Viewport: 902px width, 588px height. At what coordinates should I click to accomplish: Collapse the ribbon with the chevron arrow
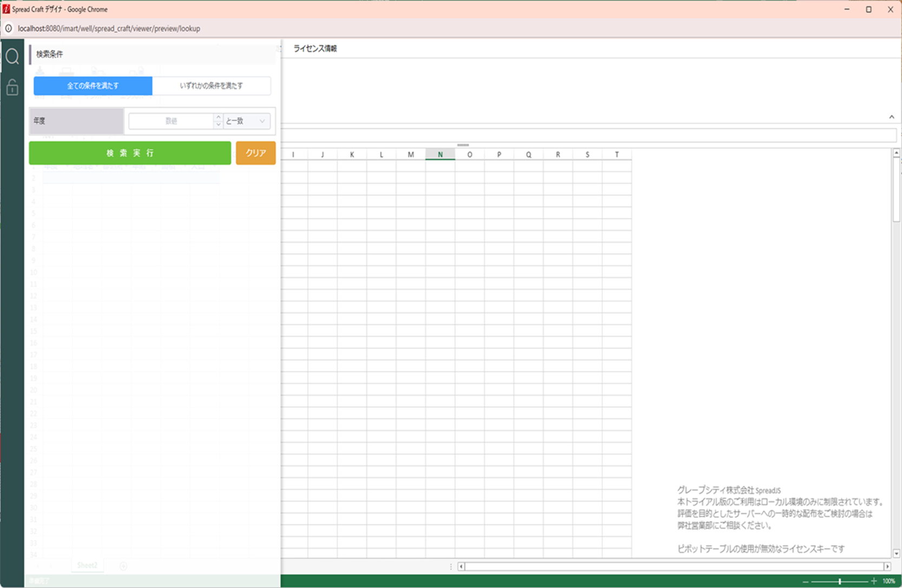(891, 117)
